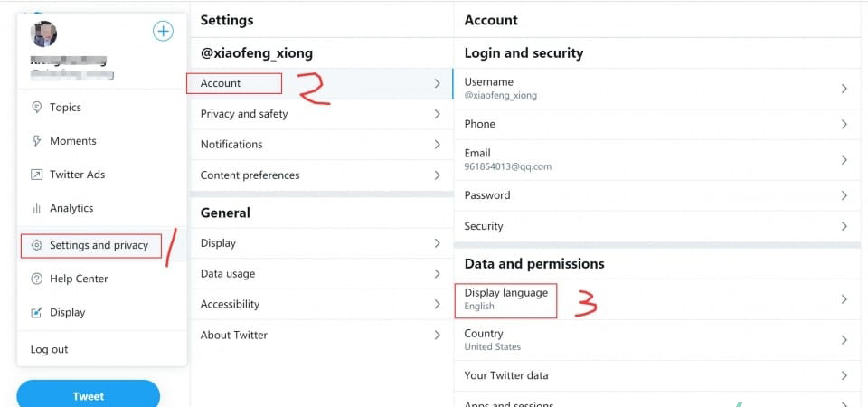This screenshot has width=868, height=407.
Task: Click the Twitter Ads arrow icon
Action: pos(36,175)
